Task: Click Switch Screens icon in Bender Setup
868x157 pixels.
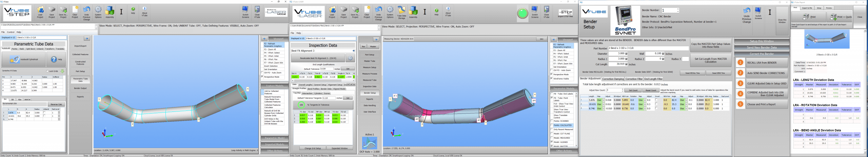Action: pos(758,13)
